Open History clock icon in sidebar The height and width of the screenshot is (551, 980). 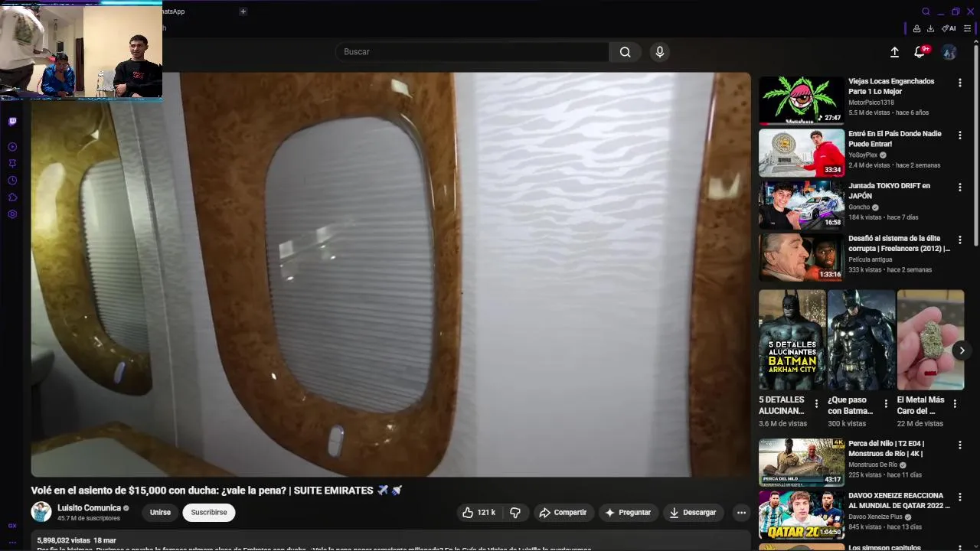[x=12, y=181]
